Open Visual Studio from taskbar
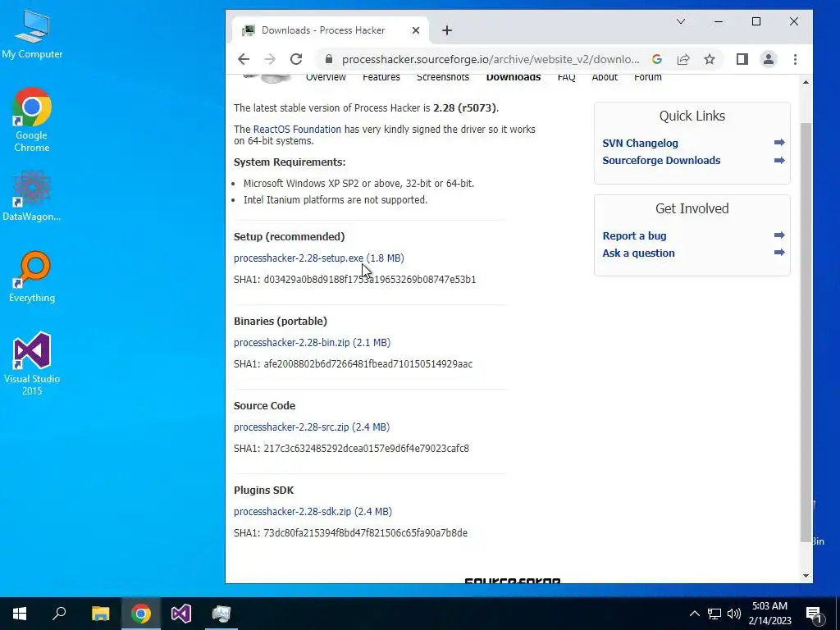 tap(181, 614)
